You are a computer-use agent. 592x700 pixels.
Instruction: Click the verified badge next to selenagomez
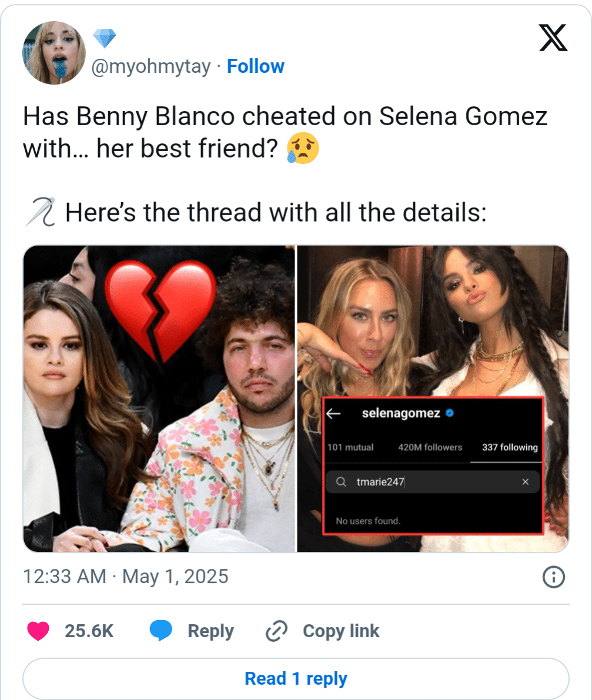(x=449, y=414)
